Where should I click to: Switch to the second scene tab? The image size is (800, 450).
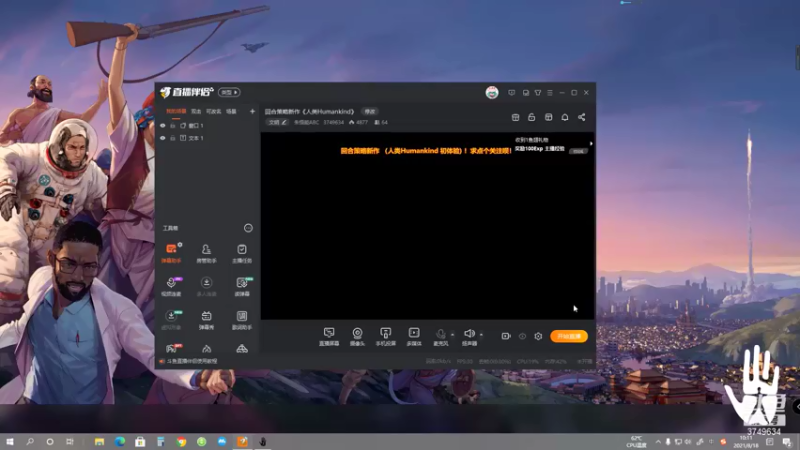(196, 111)
